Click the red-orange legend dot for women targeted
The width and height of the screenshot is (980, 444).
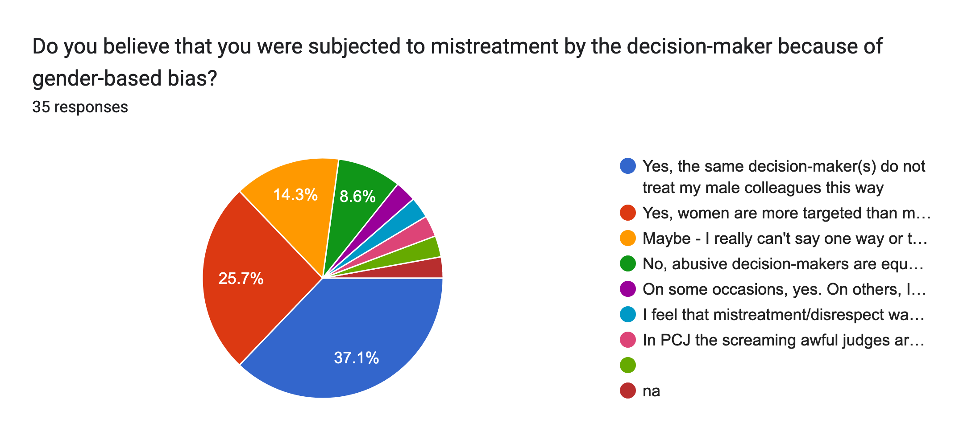tap(628, 213)
